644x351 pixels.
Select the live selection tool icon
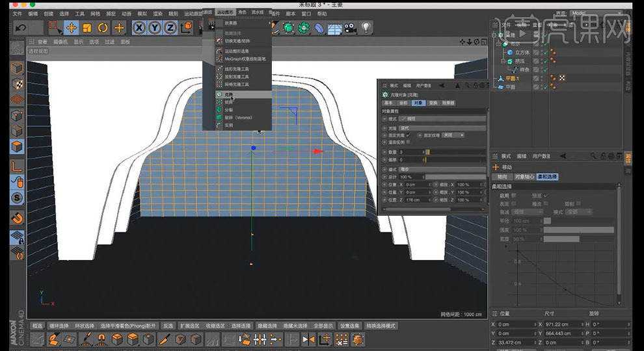[x=54, y=27]
